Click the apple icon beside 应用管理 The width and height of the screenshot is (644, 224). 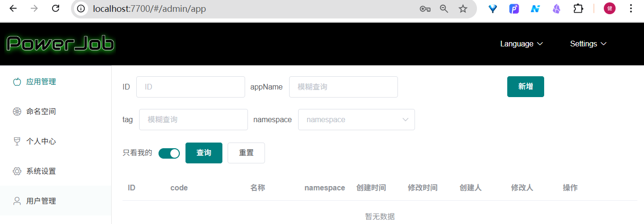17,81
